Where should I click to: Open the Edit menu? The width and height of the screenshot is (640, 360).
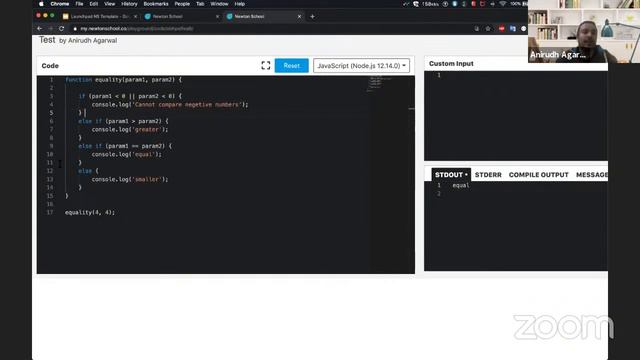[94, 4]
